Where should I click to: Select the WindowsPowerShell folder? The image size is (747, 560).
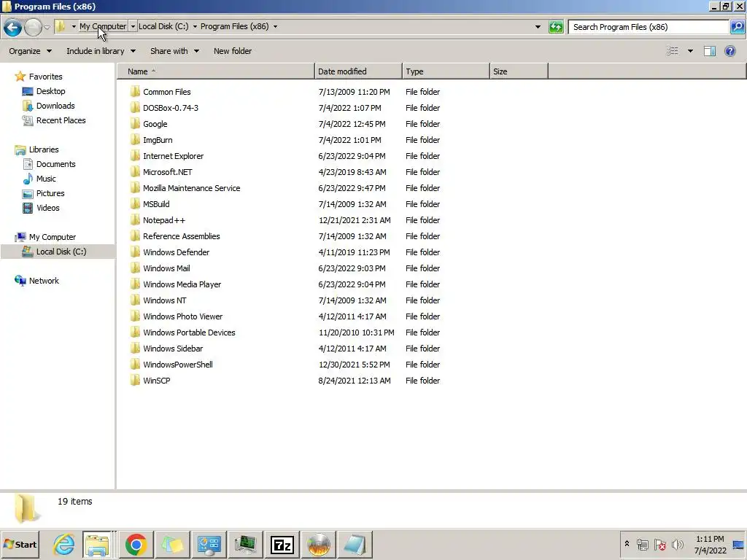pyautogui.click(x=177, y=365)
